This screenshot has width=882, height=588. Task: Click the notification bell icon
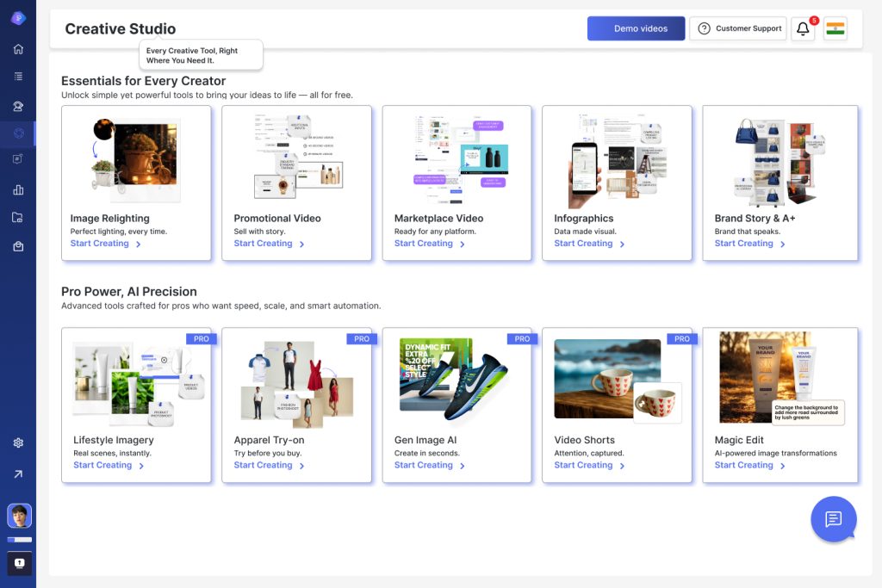pyautogui.click(x=803, y=28)
